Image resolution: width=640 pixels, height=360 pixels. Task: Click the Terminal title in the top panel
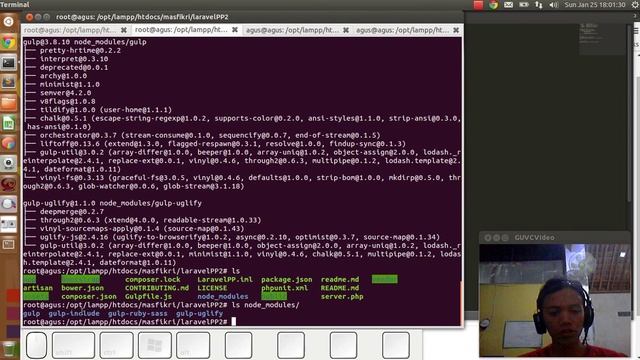click(x=15, y=4)
